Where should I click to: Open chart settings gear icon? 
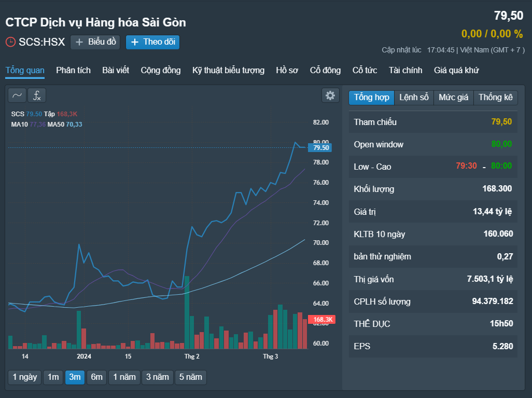(330, 95)
